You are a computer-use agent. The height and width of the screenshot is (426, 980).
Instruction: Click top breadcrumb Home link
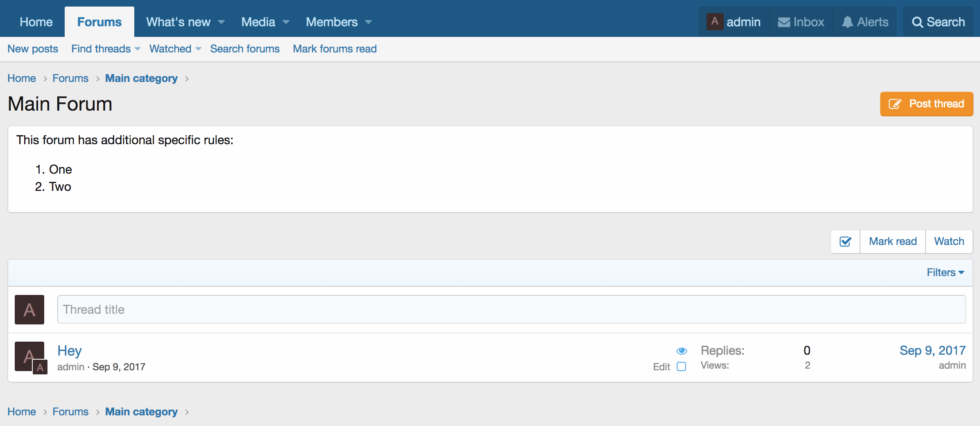22,78
